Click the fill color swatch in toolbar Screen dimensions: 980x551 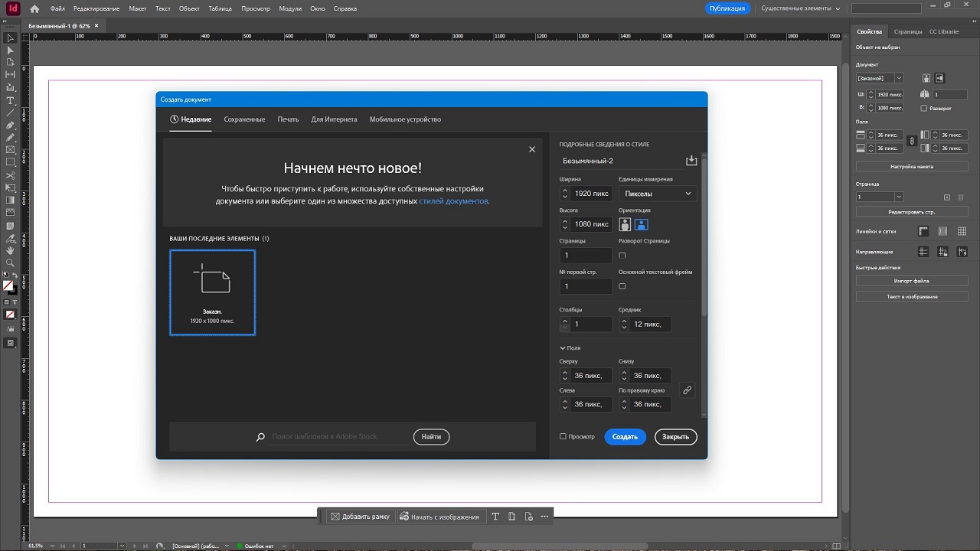tap(8, 285)
